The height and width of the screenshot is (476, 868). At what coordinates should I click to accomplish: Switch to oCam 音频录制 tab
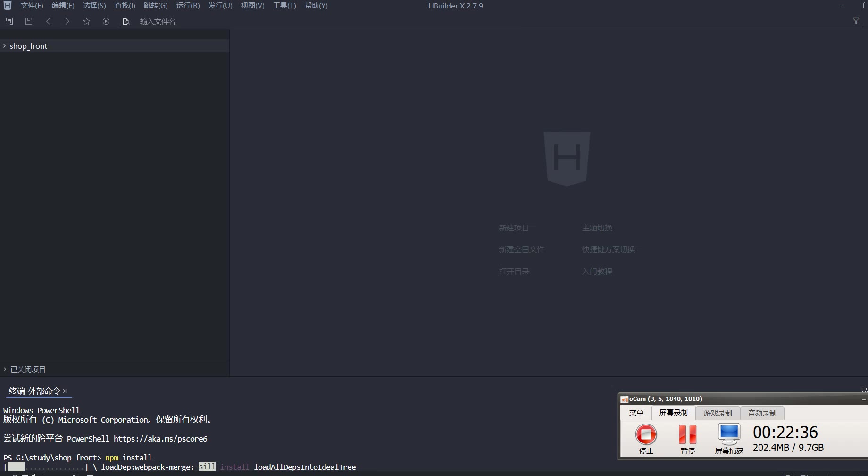[762, 413]
